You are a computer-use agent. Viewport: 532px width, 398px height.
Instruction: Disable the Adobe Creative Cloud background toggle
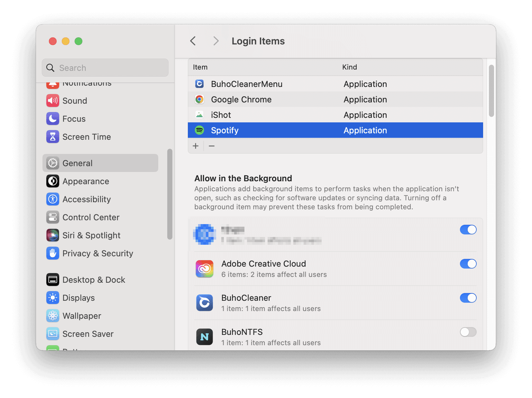[x=468, y=264]
